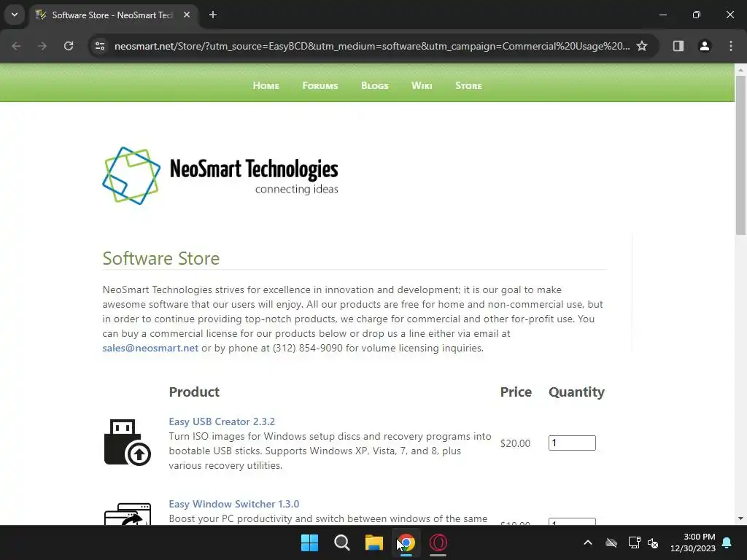
Task: Click the NeoSmart Technologies logo
Action: 220,176
